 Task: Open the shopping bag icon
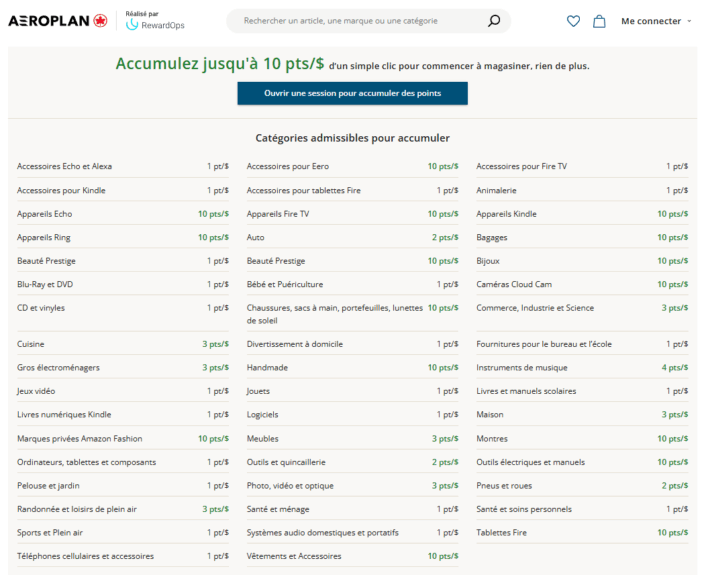click(x=599, y=21)
